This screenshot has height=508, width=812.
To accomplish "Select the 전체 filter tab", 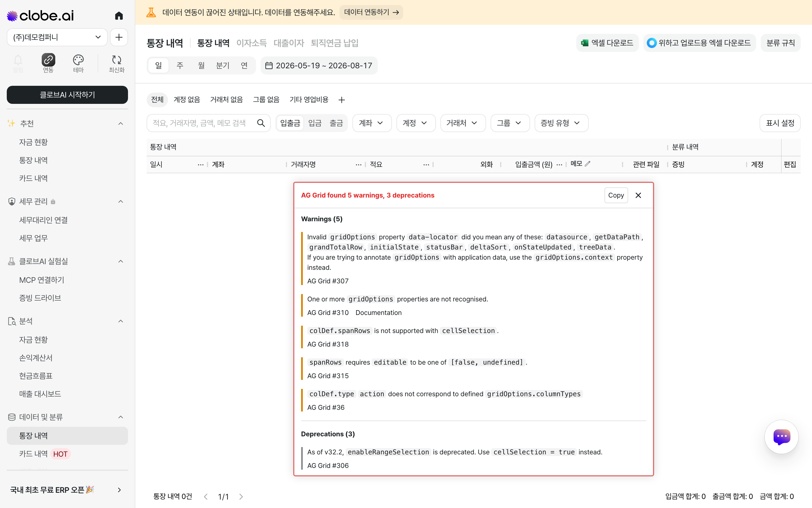I will point(157,100).
